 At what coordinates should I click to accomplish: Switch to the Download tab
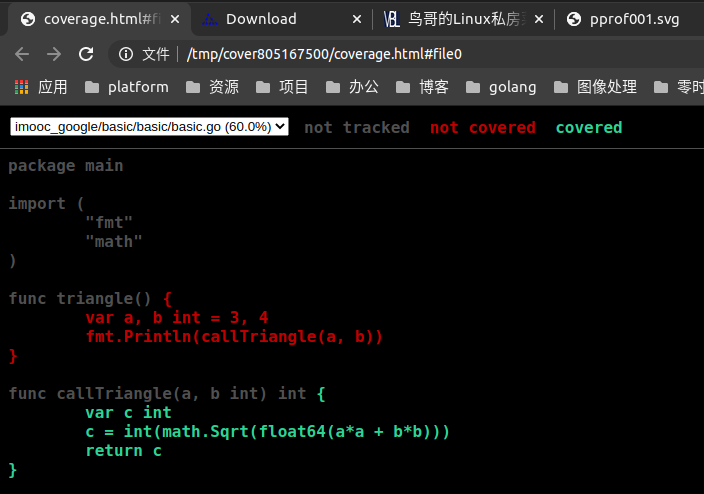point(281,19)
